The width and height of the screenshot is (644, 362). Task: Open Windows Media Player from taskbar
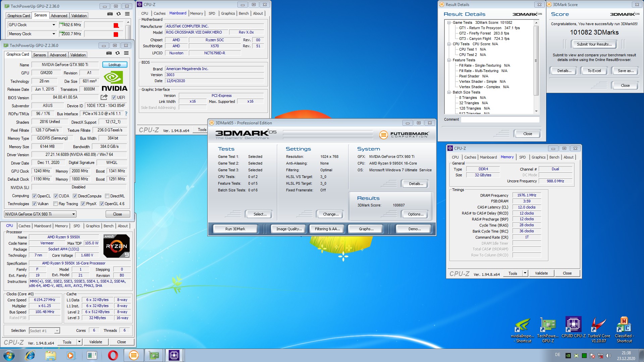pos(71,355)
